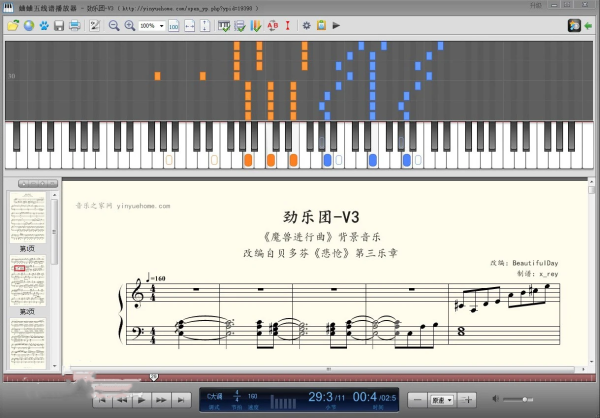Start playback with the play button
This screenshot has height=418, width=600.
pos(142,400)
